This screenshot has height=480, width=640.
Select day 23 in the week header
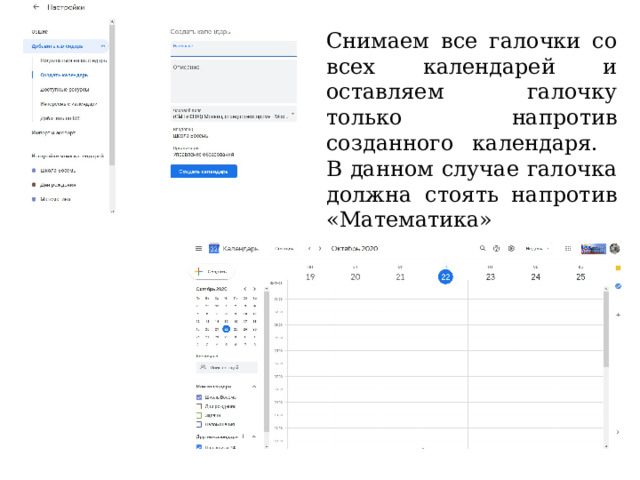click(x=491, y=277)
